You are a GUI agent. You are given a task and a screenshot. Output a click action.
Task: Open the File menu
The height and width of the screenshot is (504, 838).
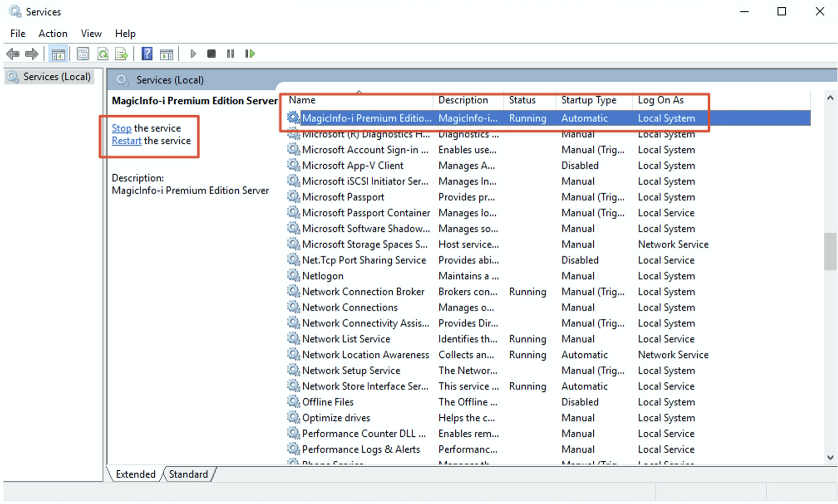[18, 33]
